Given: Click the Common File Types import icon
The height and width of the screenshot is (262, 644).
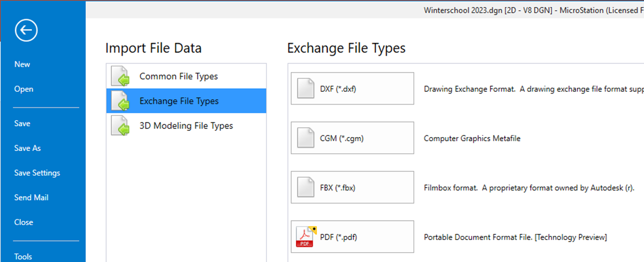Looking at the screenshot, I should 120,77.
